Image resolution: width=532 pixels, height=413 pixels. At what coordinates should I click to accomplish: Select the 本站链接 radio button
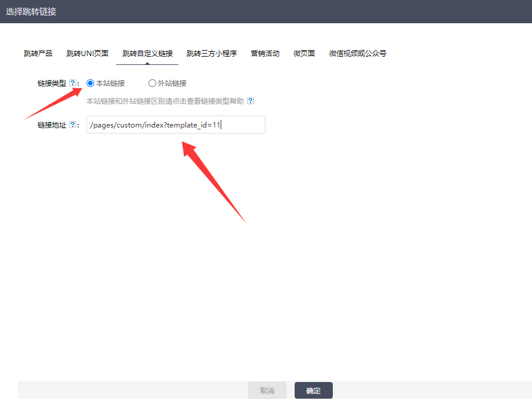[x=91, y=83]
